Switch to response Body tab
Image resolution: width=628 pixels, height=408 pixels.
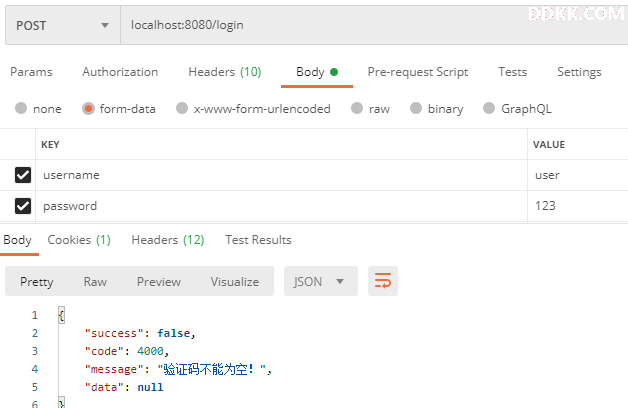[17, 240]
